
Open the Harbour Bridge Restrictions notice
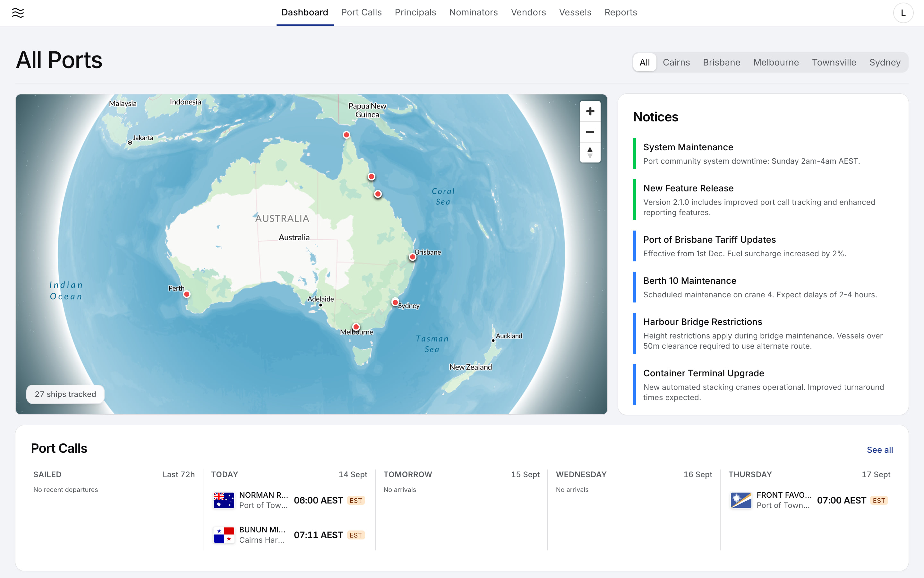763,333
